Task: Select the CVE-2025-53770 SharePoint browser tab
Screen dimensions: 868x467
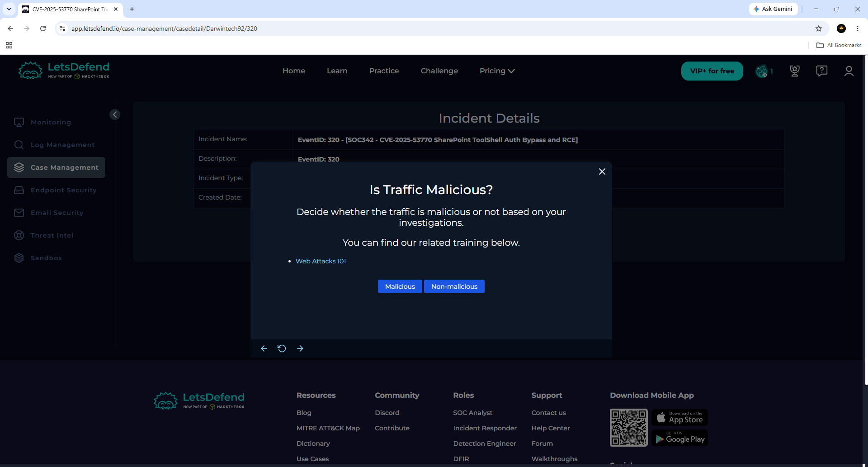Action: click(71, 9)
